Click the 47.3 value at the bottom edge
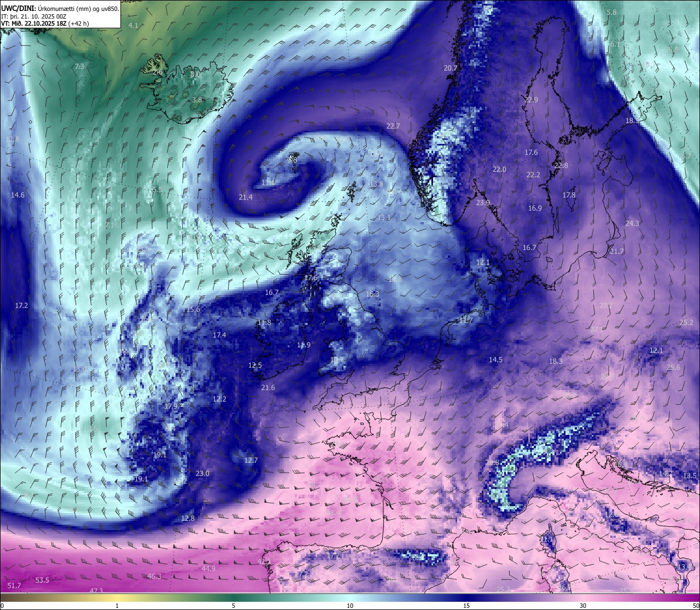 [96, 591]
